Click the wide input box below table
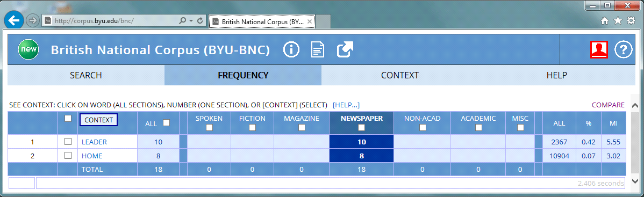644x197 pixels. (x=331, y=183)
